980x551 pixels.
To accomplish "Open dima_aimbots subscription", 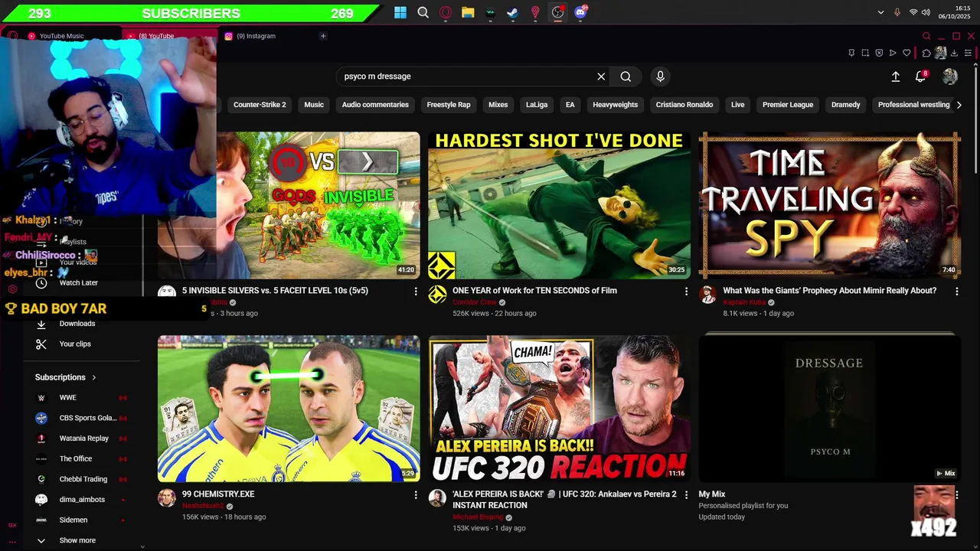I will click(80, 500).
